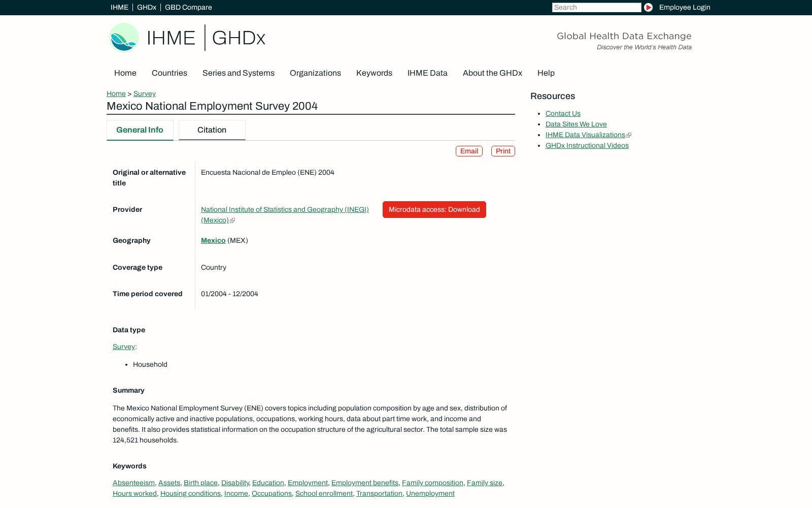
Task: Open the GHDx top bar link
Action: point(147,7)
